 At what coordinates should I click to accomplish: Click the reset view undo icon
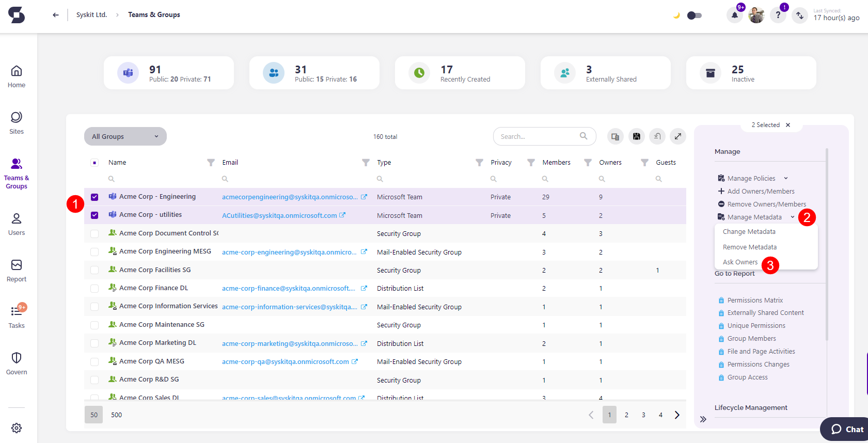click(x=657, y=136)
